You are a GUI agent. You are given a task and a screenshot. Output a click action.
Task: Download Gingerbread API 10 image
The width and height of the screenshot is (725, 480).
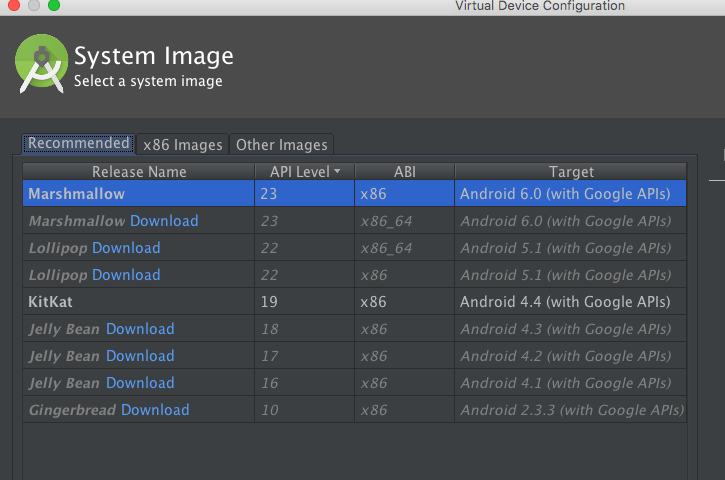(x=155, y=410)
